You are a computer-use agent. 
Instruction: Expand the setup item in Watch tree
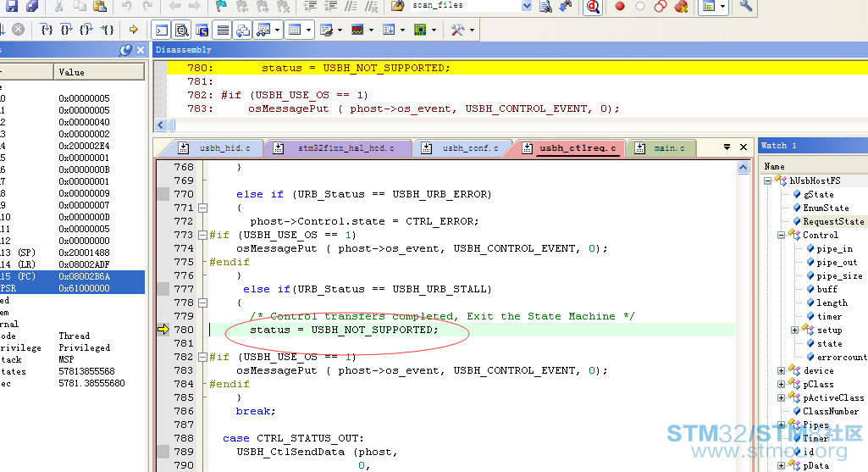(x=794, y=330)
